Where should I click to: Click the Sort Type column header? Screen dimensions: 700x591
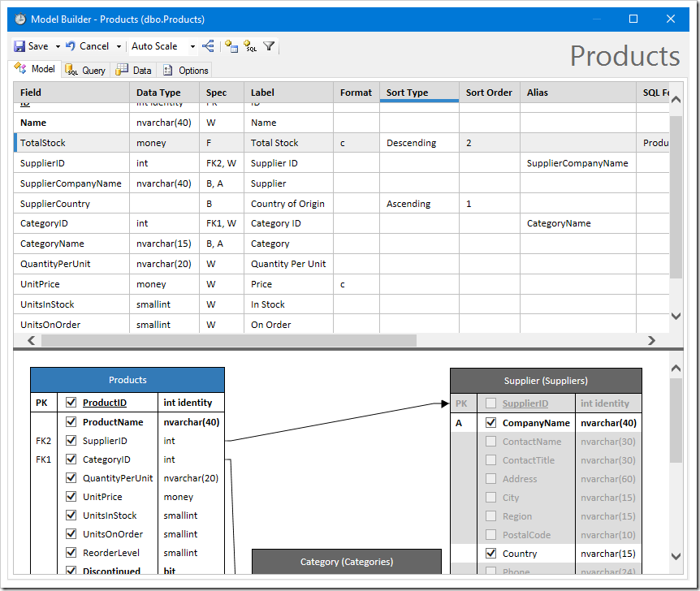click(419, 93)
